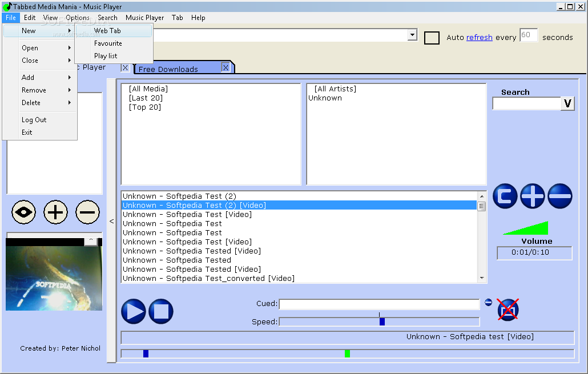Select [All Media] category
588x374 pixels.
148,89
